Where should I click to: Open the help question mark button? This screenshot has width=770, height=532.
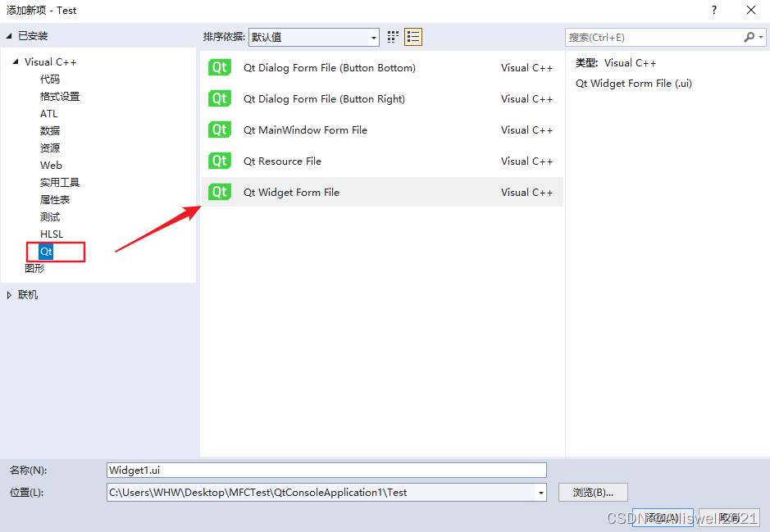tap(714, 10)
